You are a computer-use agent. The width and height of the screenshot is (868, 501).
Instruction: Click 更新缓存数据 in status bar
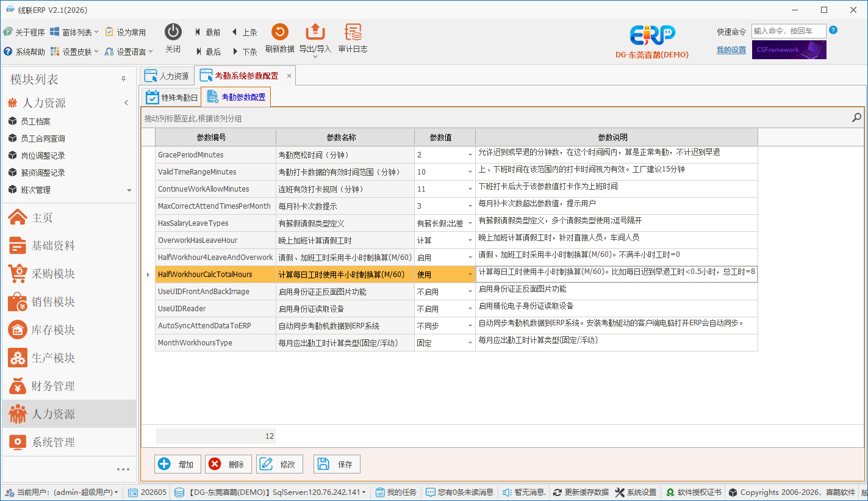click(581, 492)
